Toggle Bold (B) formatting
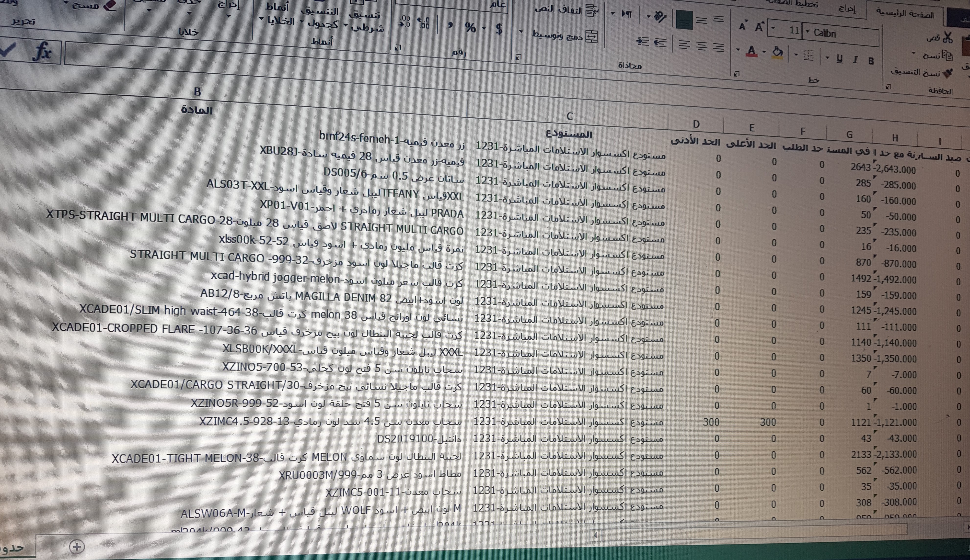Image resolution: width=970 pixels, height=560 pixels. [x=871, y=61]
